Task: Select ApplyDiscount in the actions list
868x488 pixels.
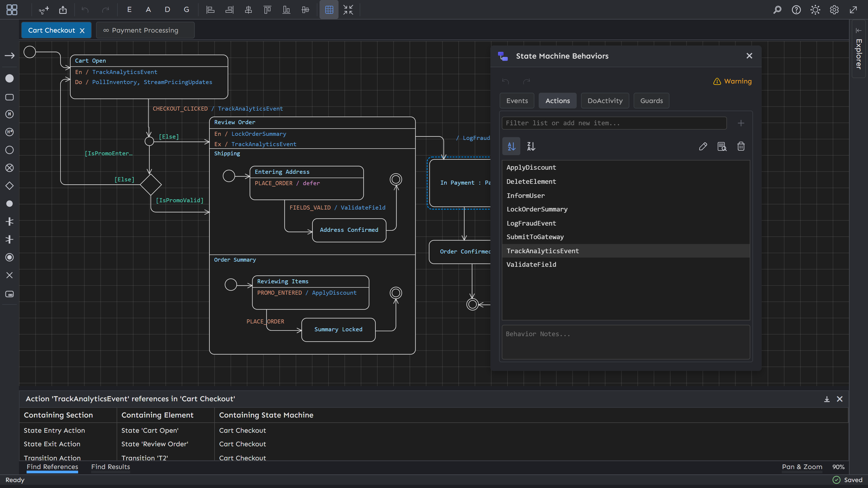Action: tap(626, 167)
